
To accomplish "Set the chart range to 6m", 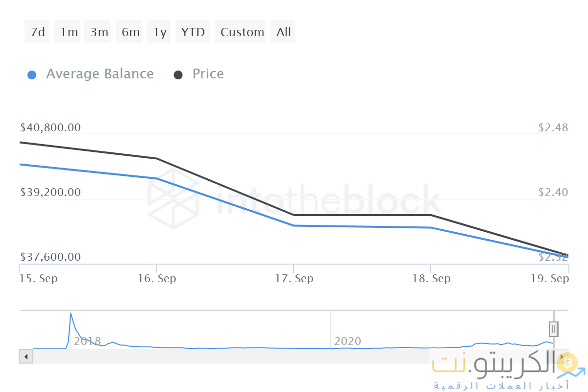I will [130, 32].
